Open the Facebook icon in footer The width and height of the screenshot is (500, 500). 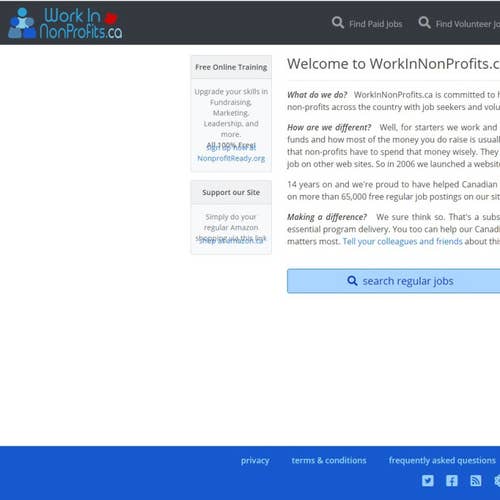pos(452,481)
